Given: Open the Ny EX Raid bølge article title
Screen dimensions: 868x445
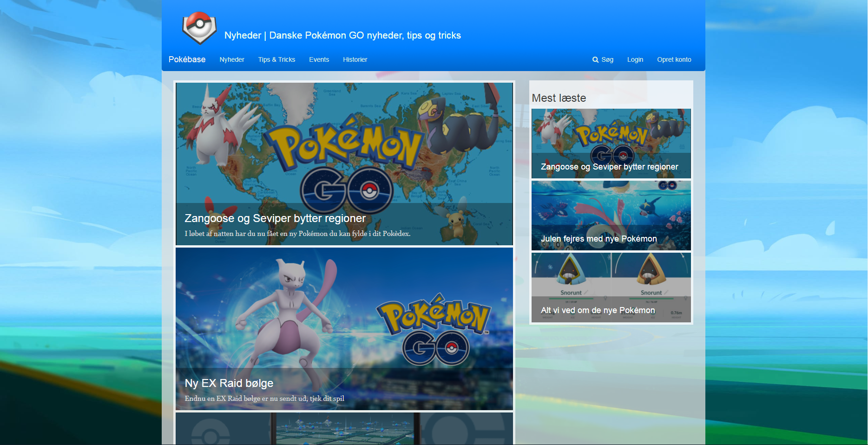Looking at the screenshot, I should [229, 383].
